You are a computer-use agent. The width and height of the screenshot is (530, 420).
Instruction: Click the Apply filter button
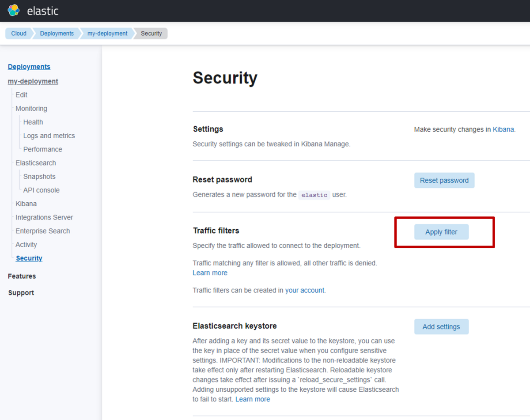click(441, 232)
